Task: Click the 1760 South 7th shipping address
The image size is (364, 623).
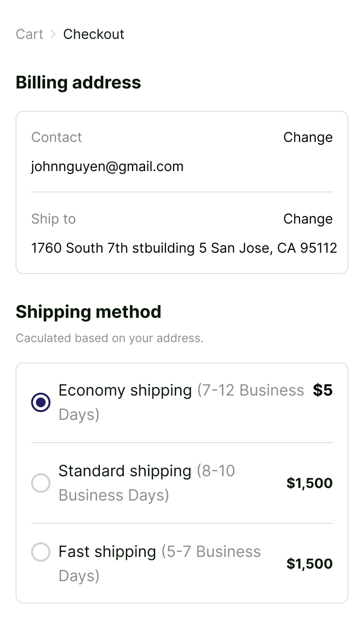Action: click(x=184, y=248)
